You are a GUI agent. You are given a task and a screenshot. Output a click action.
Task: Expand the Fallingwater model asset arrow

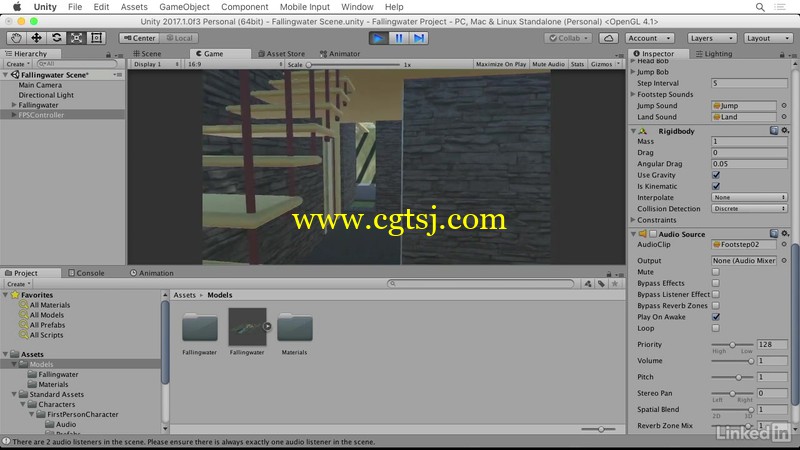pyautogui.click(x=267, y=326)
